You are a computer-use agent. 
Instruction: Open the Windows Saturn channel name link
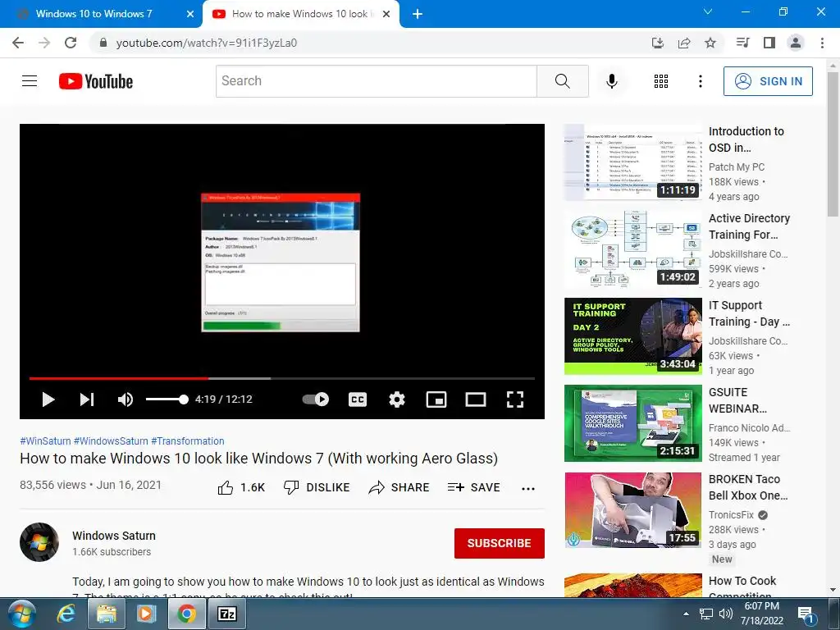(114, 536)
